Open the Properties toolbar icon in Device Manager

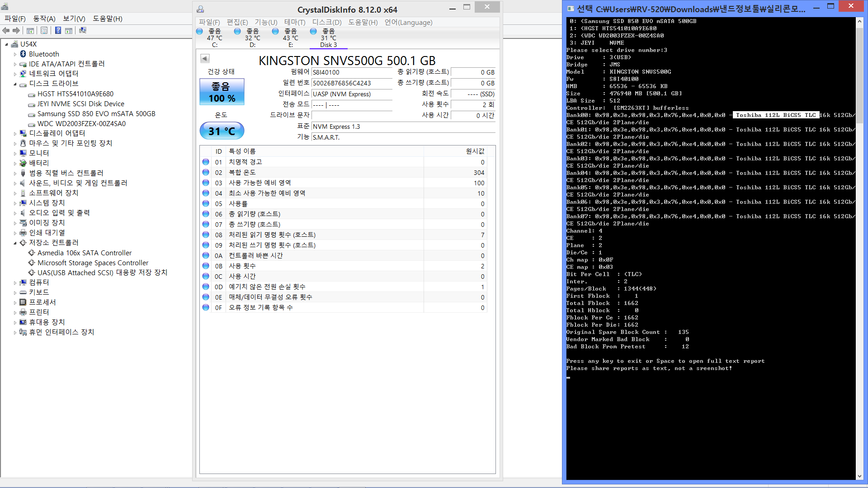pyautogui.click(x=44, y=30)
